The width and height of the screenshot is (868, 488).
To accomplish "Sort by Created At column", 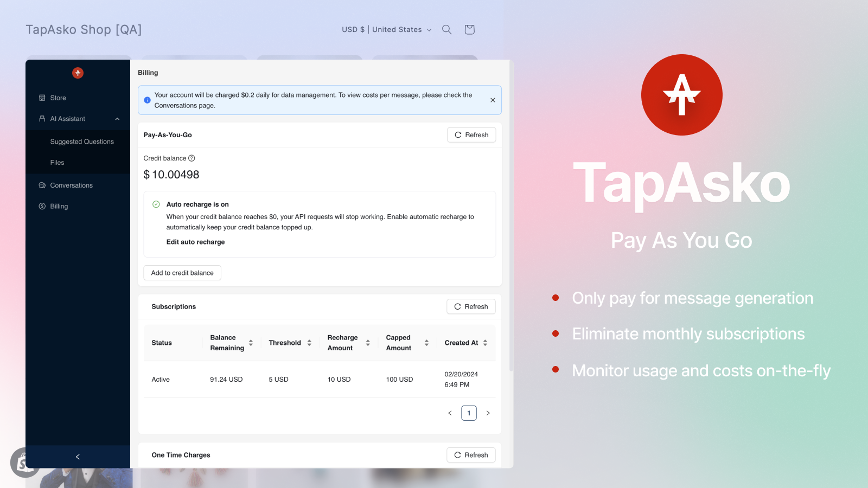I will [x=485, y=343].
